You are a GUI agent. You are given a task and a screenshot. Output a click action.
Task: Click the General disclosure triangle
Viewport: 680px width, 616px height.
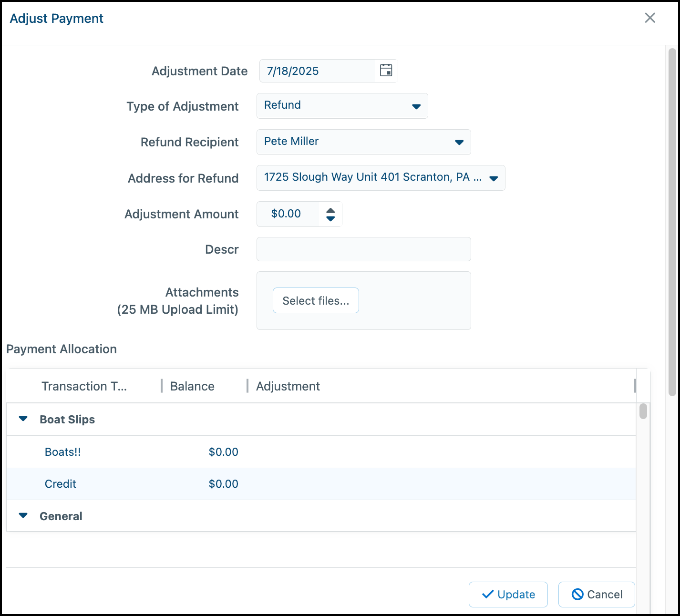(x=23, y=515)
